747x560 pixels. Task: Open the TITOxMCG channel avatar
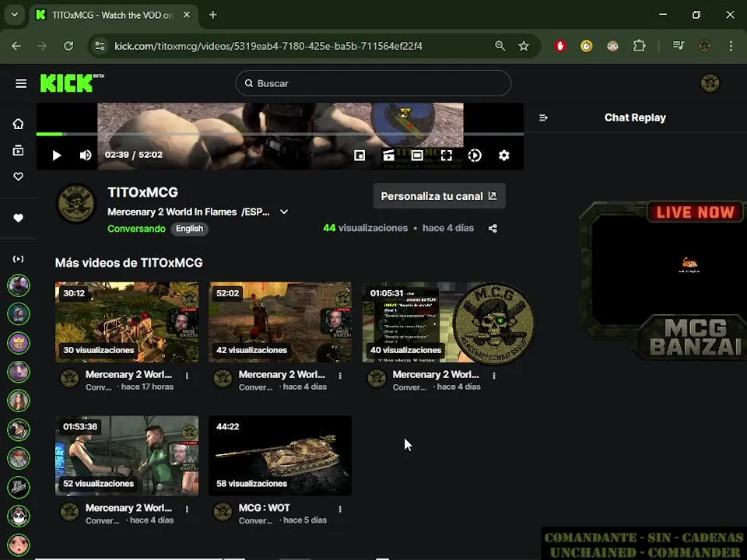(x=76, y=203)
